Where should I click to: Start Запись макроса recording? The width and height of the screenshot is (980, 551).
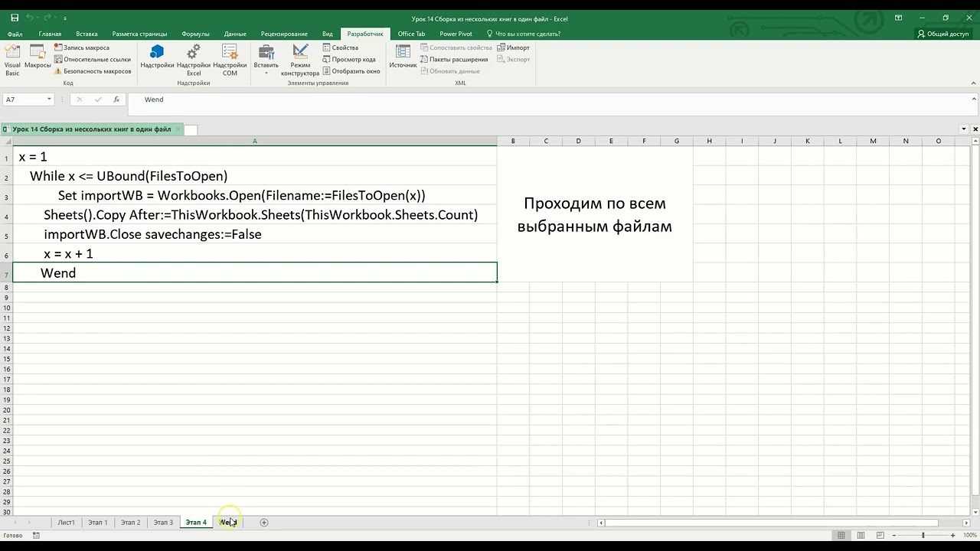pos(82,47)
